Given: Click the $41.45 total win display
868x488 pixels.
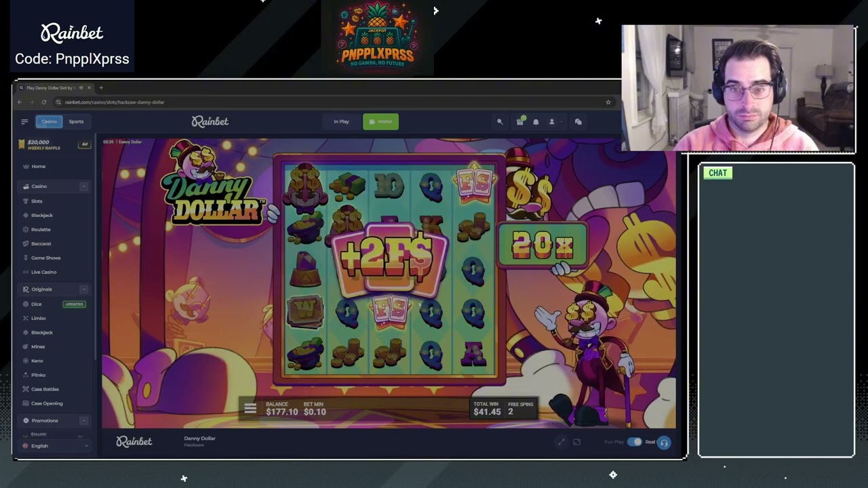Looking at the screenshot, I should click(x=487, y=409).
